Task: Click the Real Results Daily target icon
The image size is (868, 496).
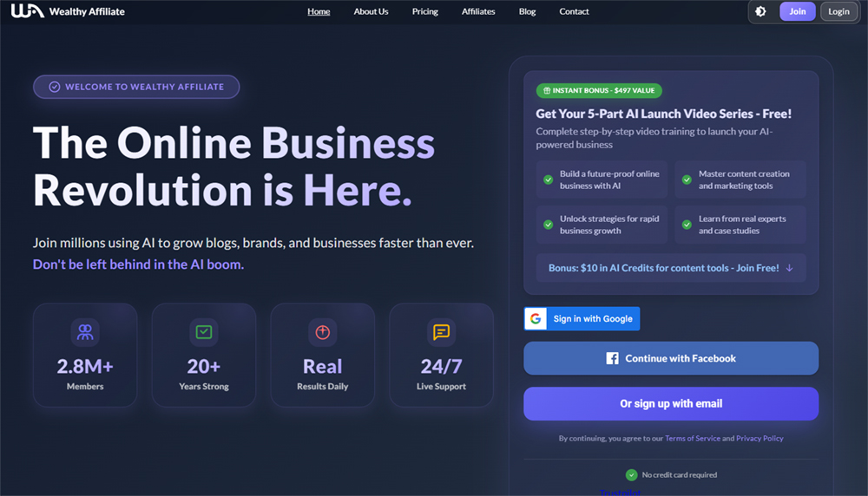Action: 323,332
